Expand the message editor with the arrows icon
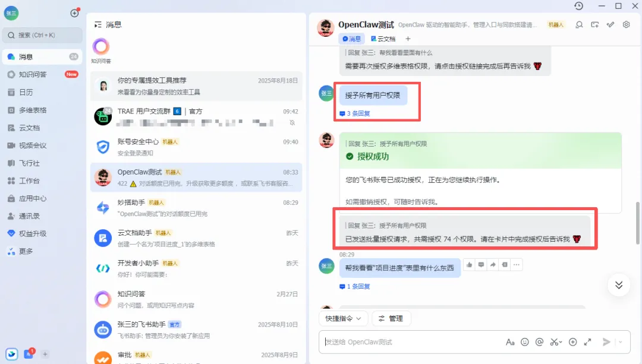This screenshot has height=364, width=642. [587, 342]
